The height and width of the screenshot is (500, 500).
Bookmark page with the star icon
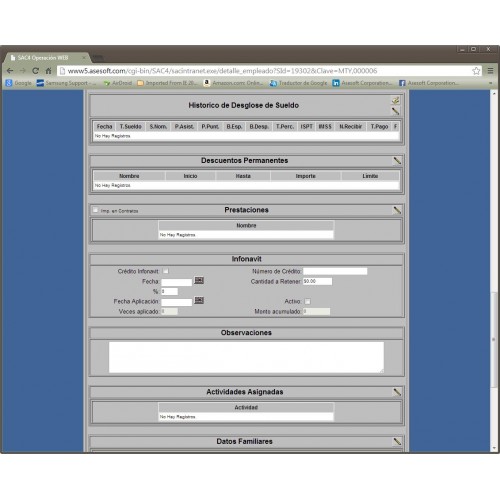[476, 71]
